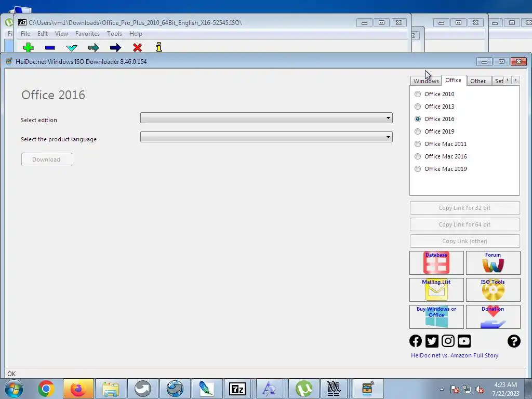Viewport: 532px width, 399px height.
Task: Click the volume icon in system tray
Action: pyautogui.click(x=480, y=389)
